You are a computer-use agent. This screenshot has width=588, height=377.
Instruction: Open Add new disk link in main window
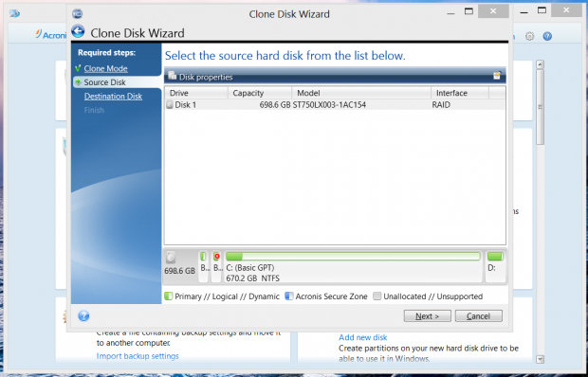point(363,337)
